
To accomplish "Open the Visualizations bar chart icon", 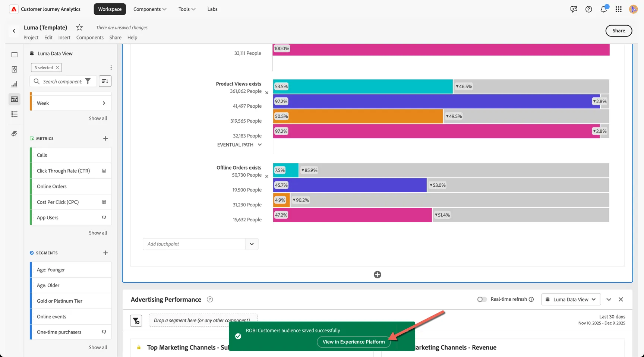I will tap(15, 84).
